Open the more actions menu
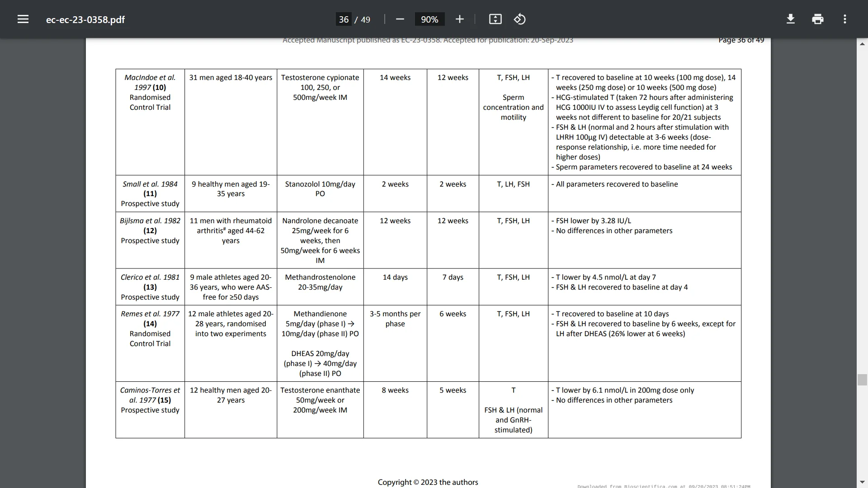The width and height of the screenshot is (868, 488). pos(845,19)
